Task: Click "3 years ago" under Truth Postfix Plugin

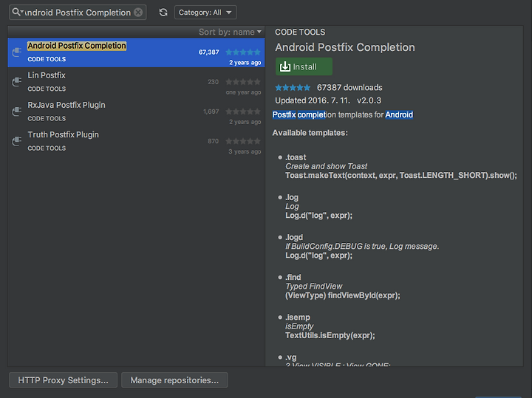Action: coord(245,151)
